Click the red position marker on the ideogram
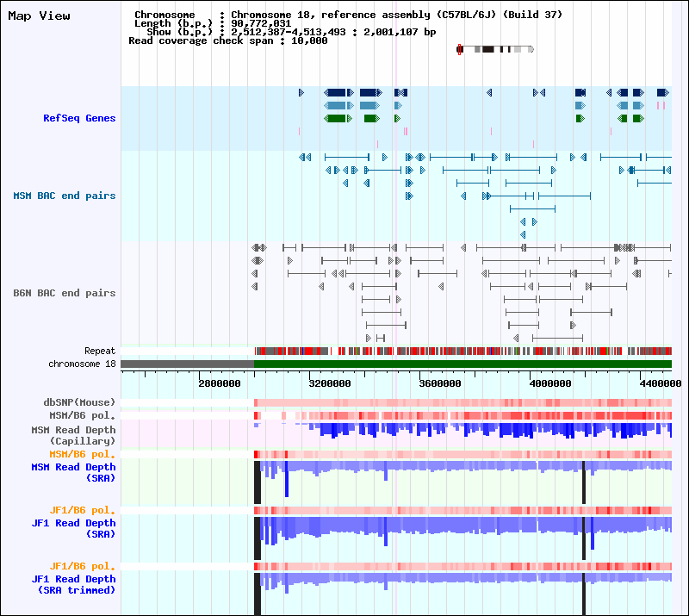 point(460,49)
